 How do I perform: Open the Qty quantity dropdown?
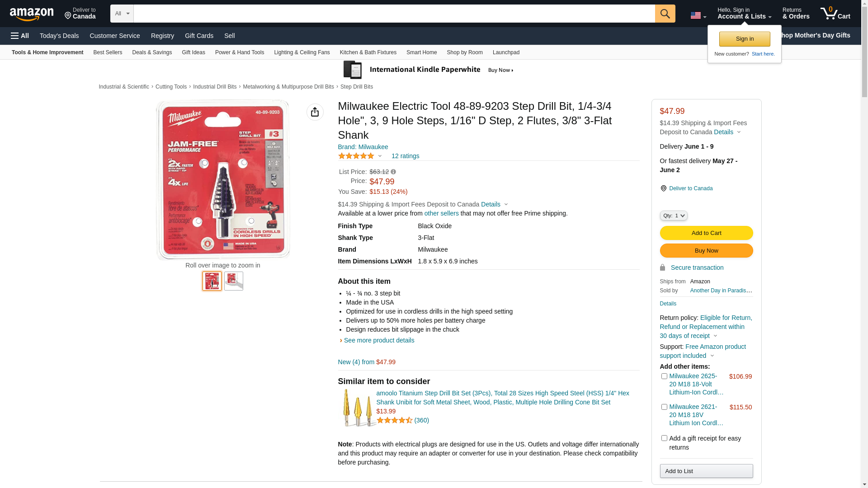(x=673, y=216)
